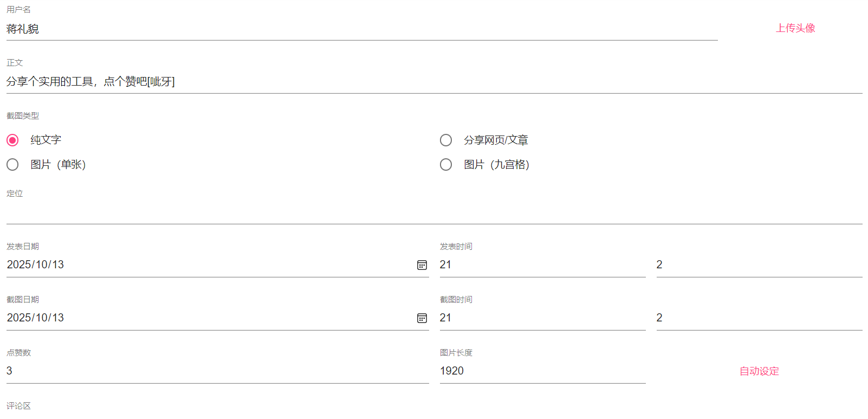Select the 纯文字 radio option
The height and width of the screenshot is (419, 868).
[12, 140]
